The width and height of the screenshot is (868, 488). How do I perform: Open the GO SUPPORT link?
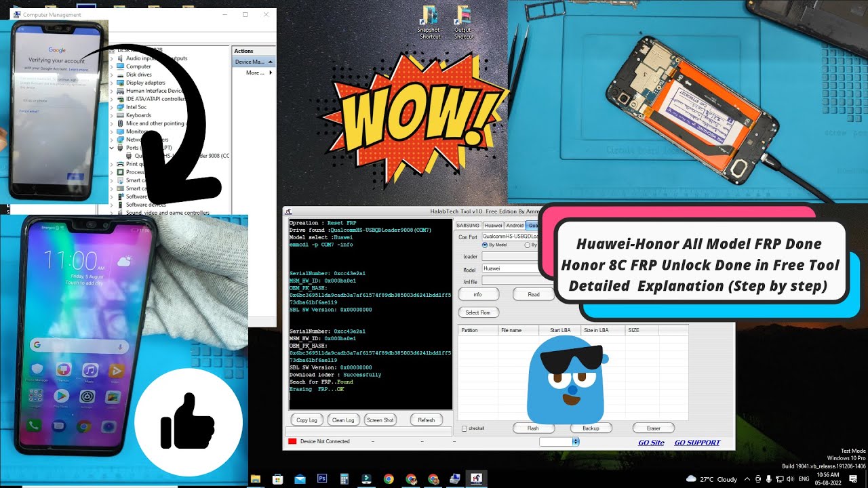(x=697, y=443)
